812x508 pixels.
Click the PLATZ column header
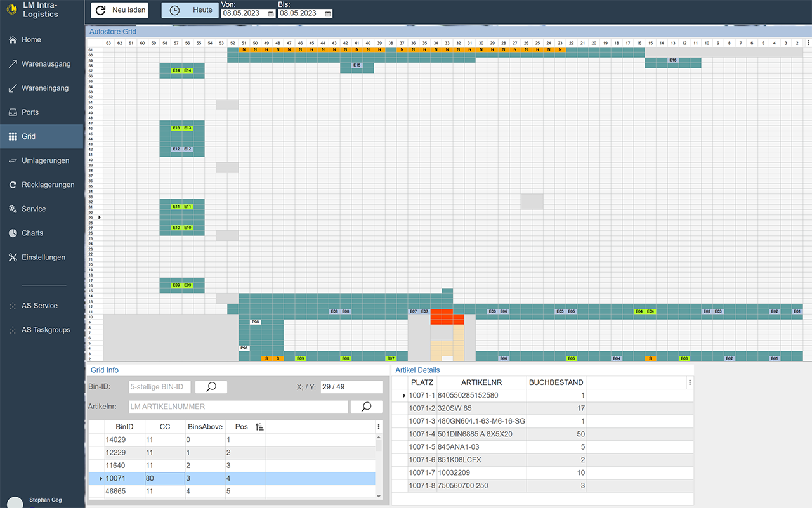coord(422,382)
